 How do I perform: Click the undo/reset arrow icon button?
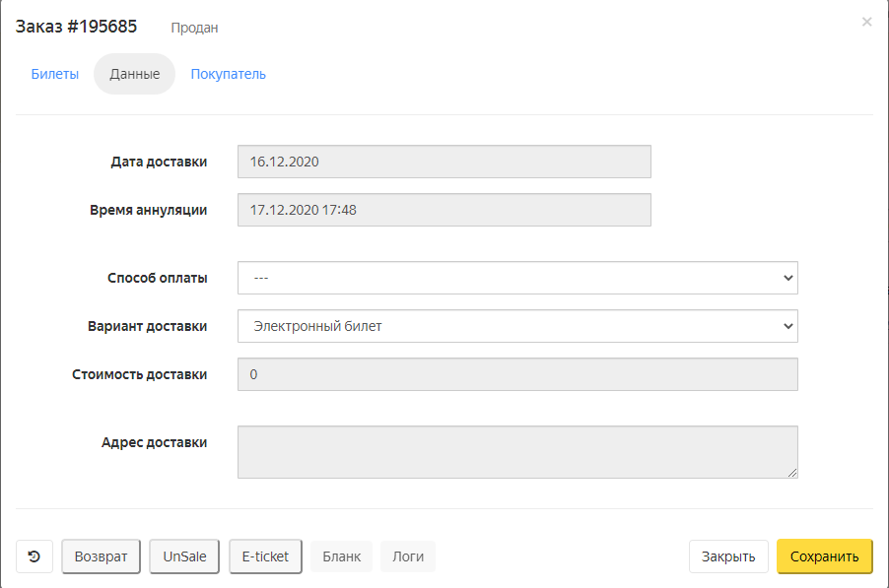(x=34, y=556)
